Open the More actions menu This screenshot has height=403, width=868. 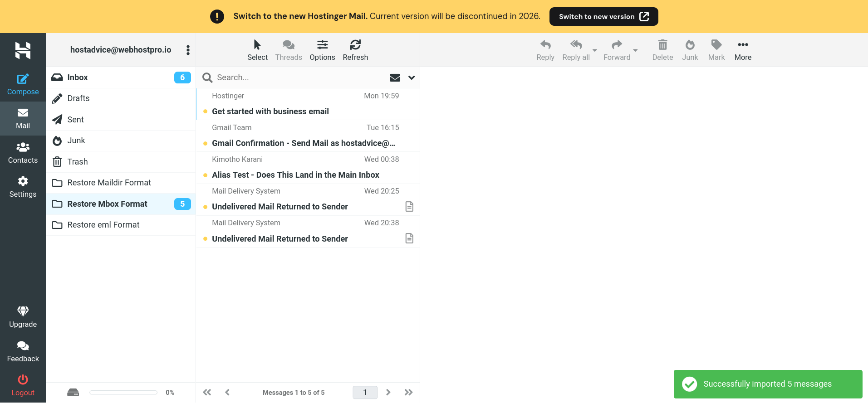(743, 50)
